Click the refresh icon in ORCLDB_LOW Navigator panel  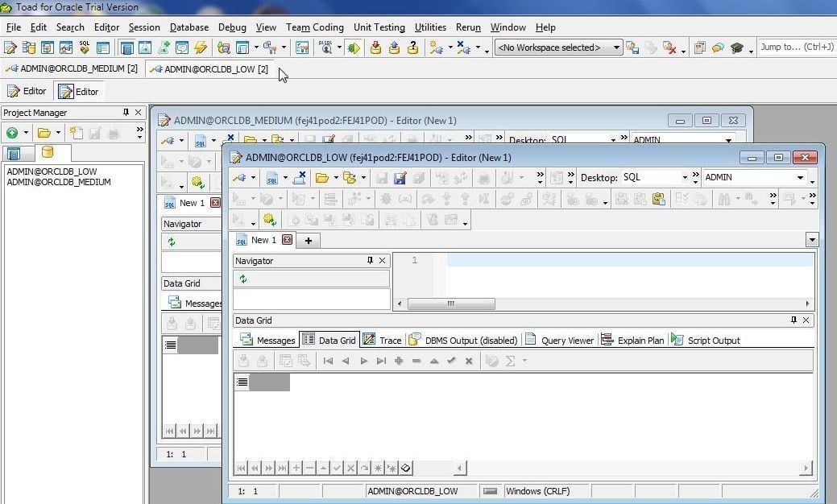(242, 279)
